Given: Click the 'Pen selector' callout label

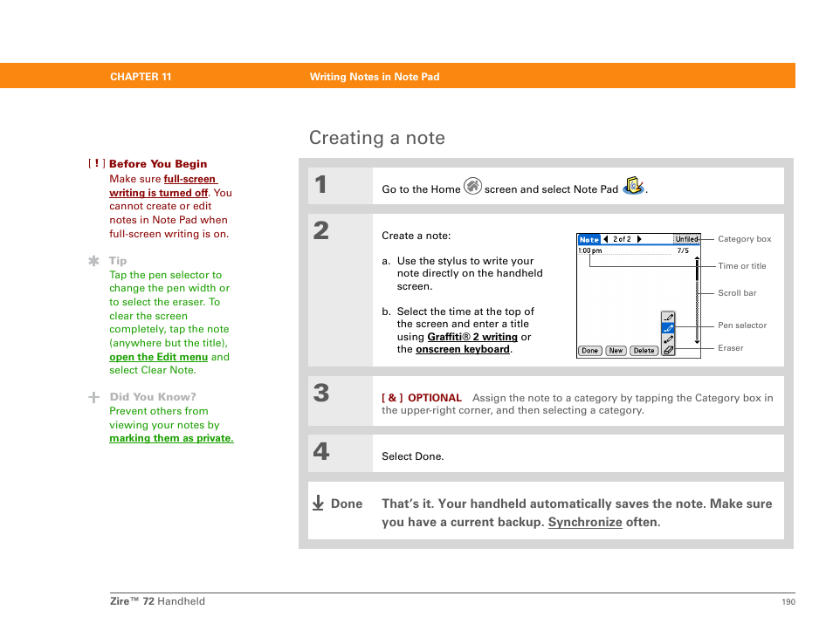Looking at the screenshot, I should point(742,325).
